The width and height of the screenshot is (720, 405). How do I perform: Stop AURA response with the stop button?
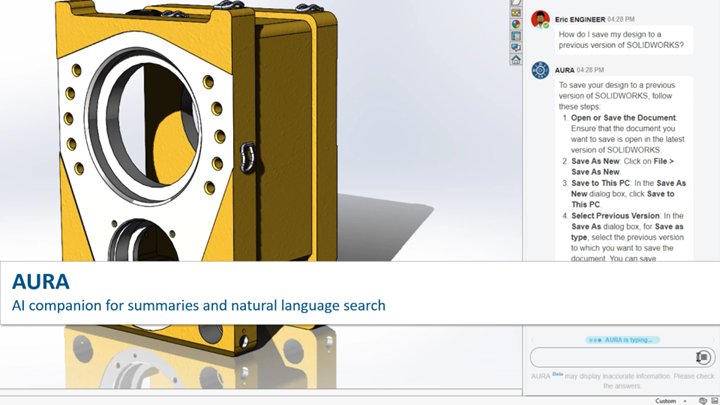tap(703, 357)
